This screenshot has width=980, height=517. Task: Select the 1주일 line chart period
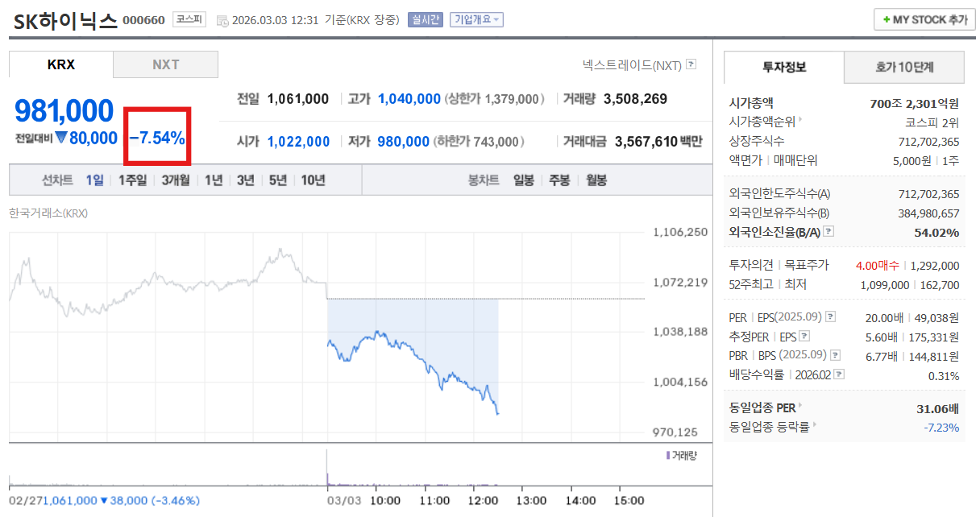132,180
